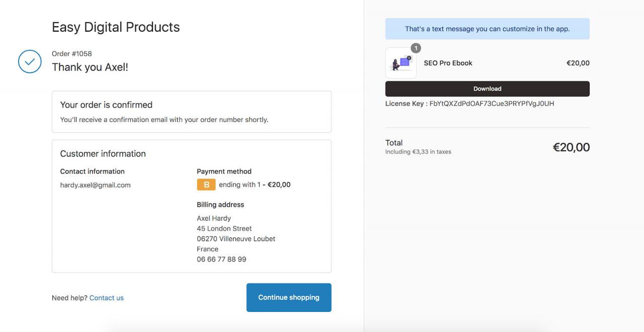Click the blue customizable text message banner

pyautogui.click(x=487, y=29)
